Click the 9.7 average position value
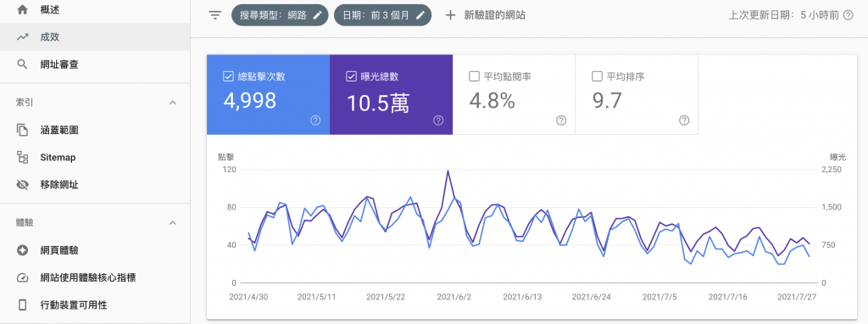 pos(607,101)
